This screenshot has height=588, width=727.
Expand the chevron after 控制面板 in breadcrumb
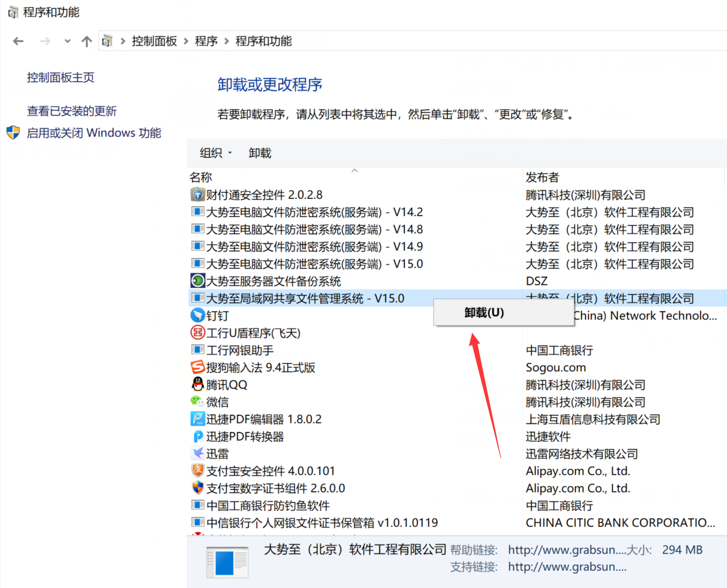coord(186,41)
